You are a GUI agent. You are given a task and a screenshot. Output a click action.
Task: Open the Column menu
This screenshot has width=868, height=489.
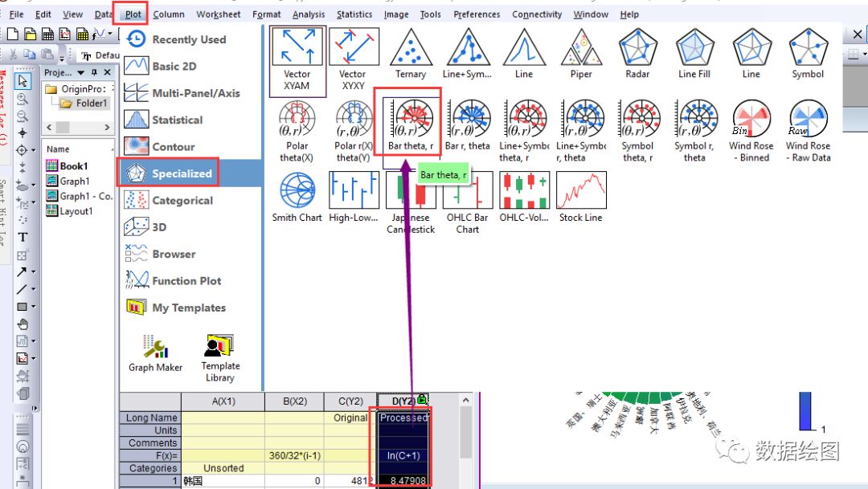click(169, 14)
